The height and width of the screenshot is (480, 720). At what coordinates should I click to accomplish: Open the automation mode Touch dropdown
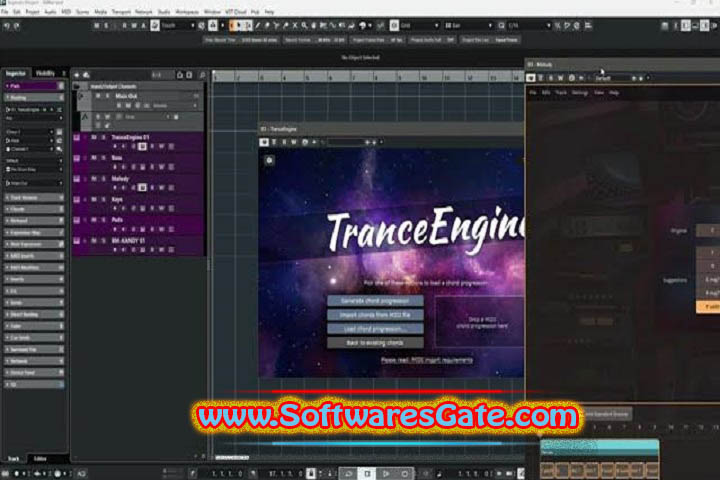[x=178, y=26]
